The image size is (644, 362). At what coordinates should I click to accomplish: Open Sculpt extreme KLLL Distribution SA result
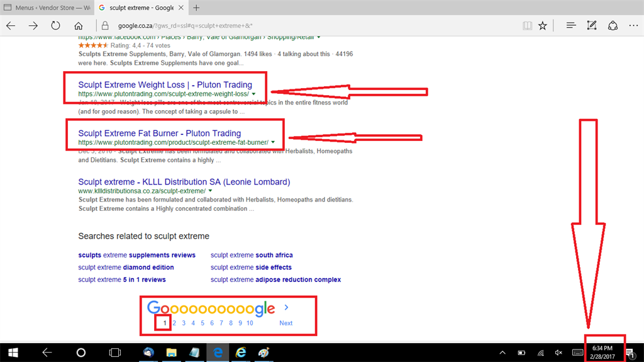184,182
